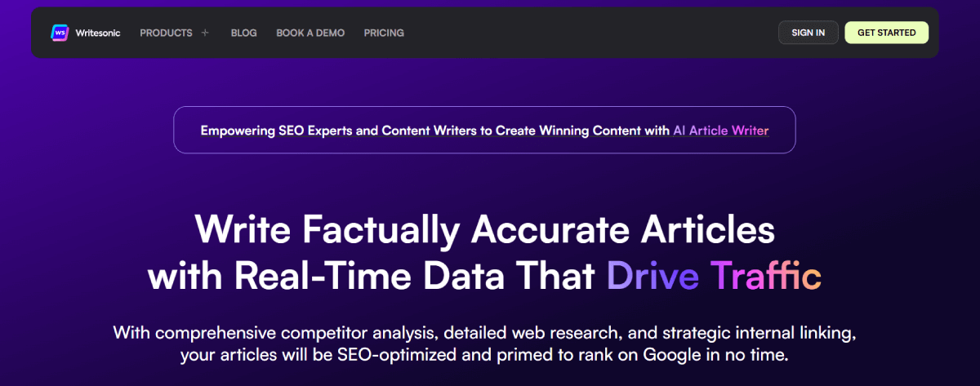Follow the AI Article Writer link

(720, 130)
